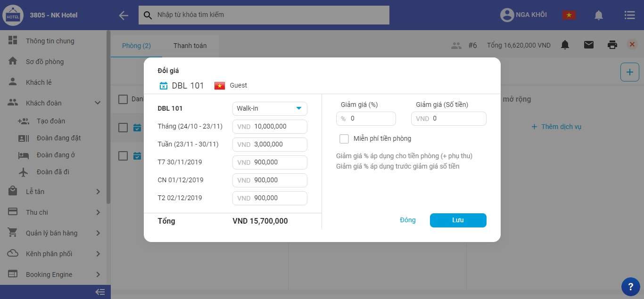Screen dimensions: 644x299
Task: Collapse the Khách đoàn submenu chevron
Action: coord(98,103)
